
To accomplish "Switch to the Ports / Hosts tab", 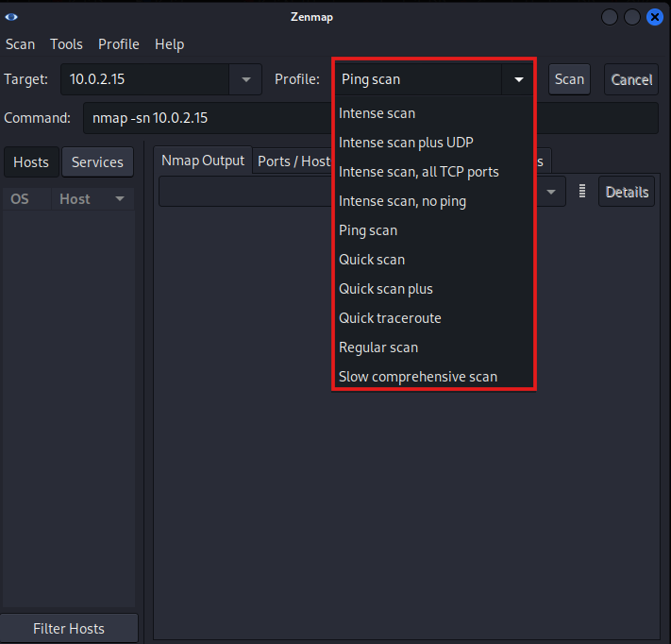I will (x=294, y=161).
